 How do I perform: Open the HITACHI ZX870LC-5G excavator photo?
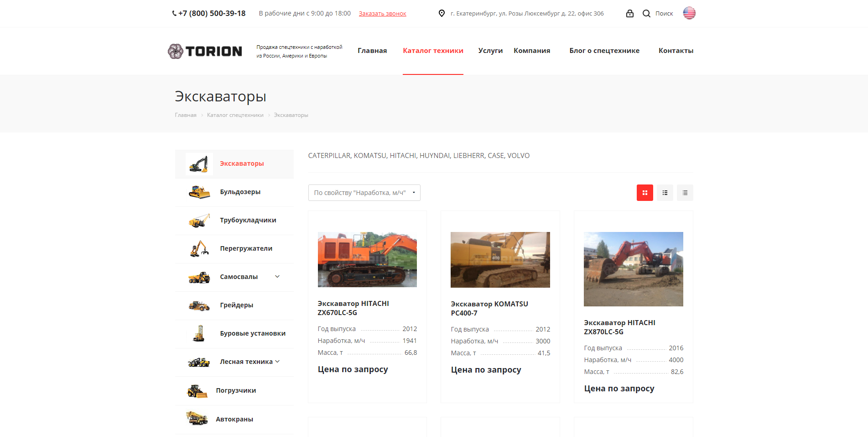coord(634,269)
